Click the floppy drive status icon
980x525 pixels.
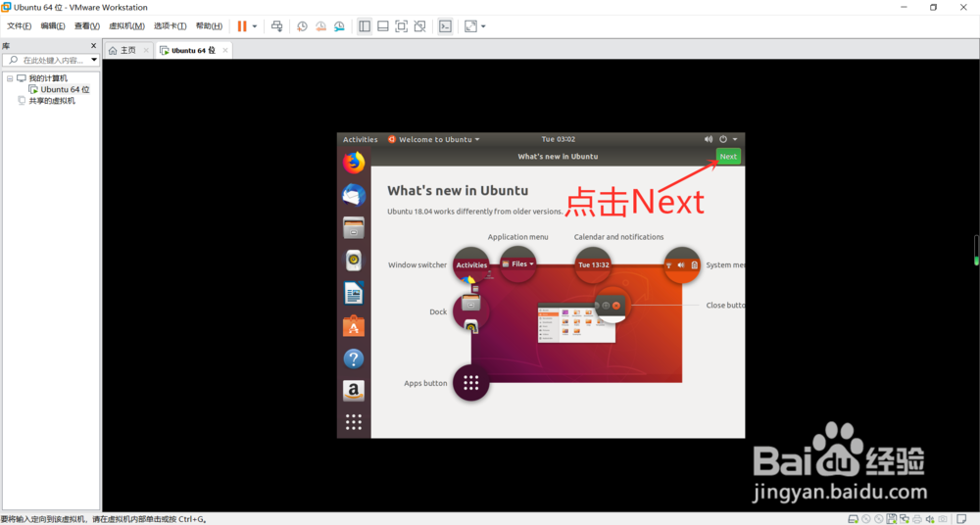pyautogui.click(x=892, y=519)
